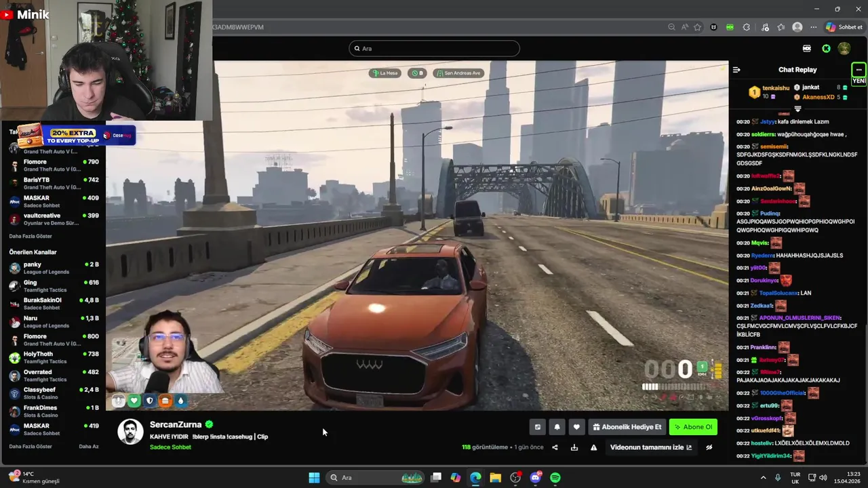The image size is (868, 488).
Task: Click SercanZurna profile avatar
Action: (x=130, y=432)
